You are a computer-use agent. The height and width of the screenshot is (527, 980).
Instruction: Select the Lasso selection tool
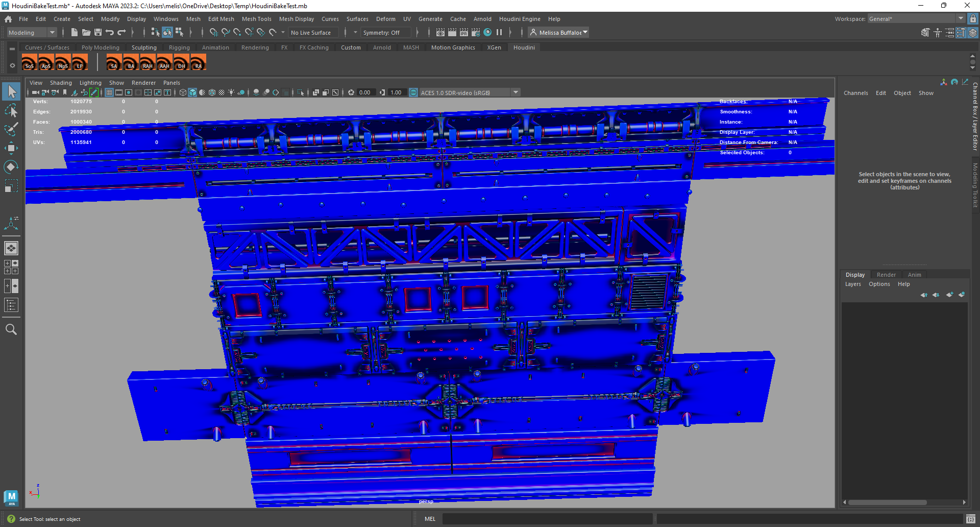[x=11, y=110]
